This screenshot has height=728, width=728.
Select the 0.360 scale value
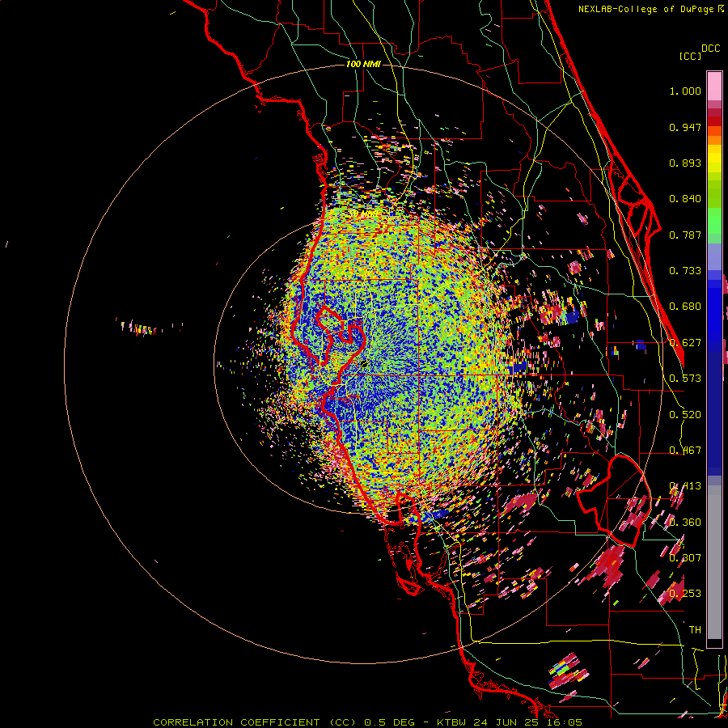685,523
